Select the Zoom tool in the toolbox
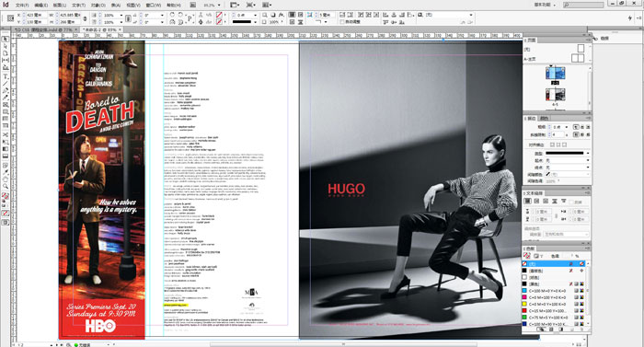The height and width of the screenshot is (347, 644). (5, 187)
